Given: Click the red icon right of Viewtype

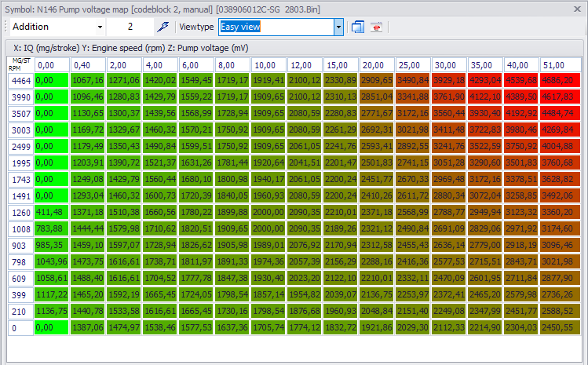Looking at the screenshot, I should point(377,27).
